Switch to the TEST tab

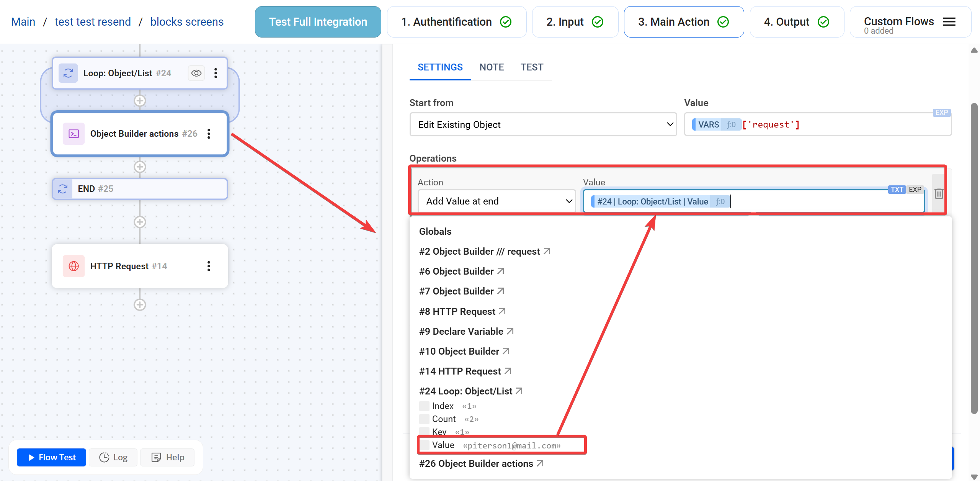[x=532, y=67]
